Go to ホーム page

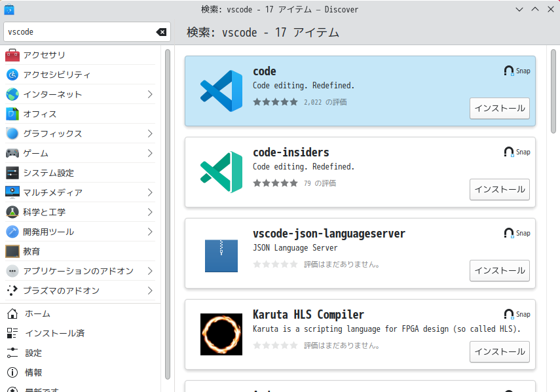pos(81,313)
